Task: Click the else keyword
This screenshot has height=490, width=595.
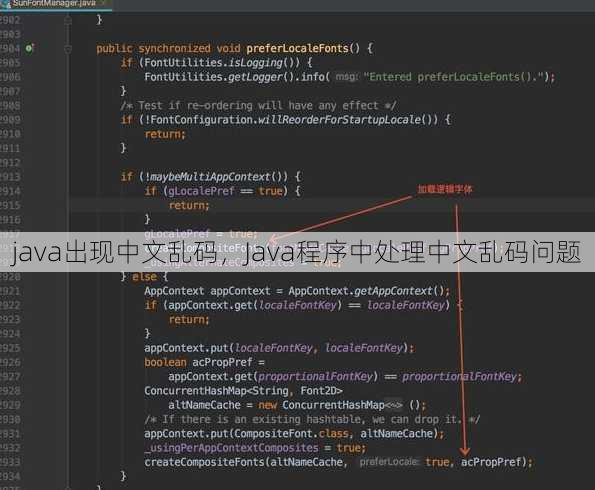Action: pos(144,277)
